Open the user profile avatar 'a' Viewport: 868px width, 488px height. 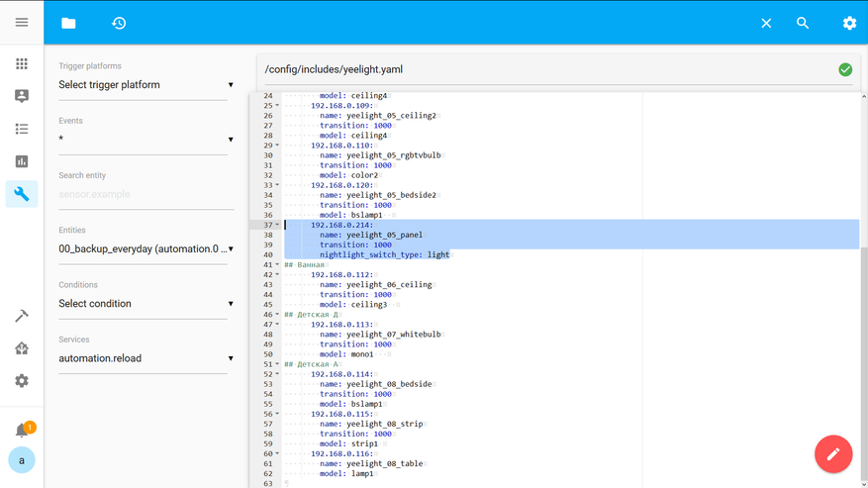[x=22, y=460]
